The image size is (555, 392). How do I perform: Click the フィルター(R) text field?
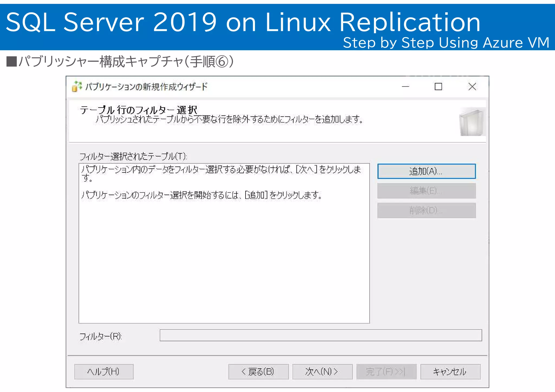coord(321,335)
